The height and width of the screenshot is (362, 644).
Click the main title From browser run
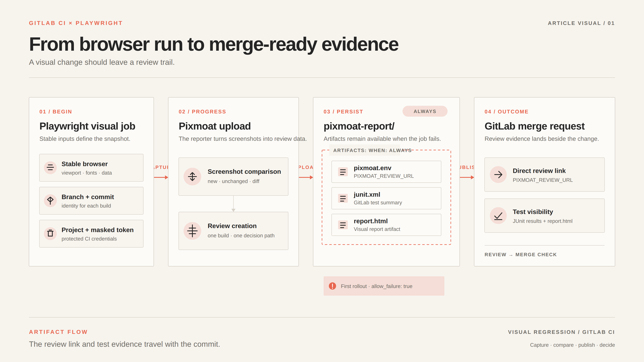(x=214, y=44)
